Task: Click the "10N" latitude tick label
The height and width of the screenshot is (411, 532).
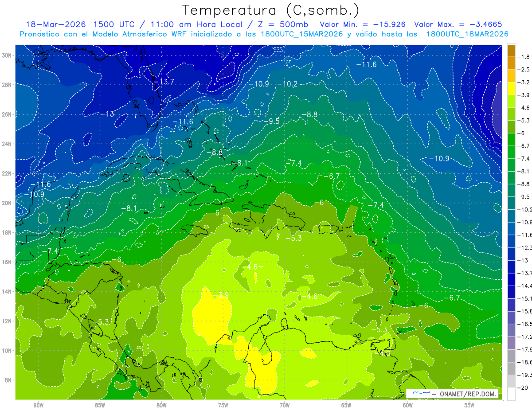Action: pyautogui.click(x=7, y=351)
